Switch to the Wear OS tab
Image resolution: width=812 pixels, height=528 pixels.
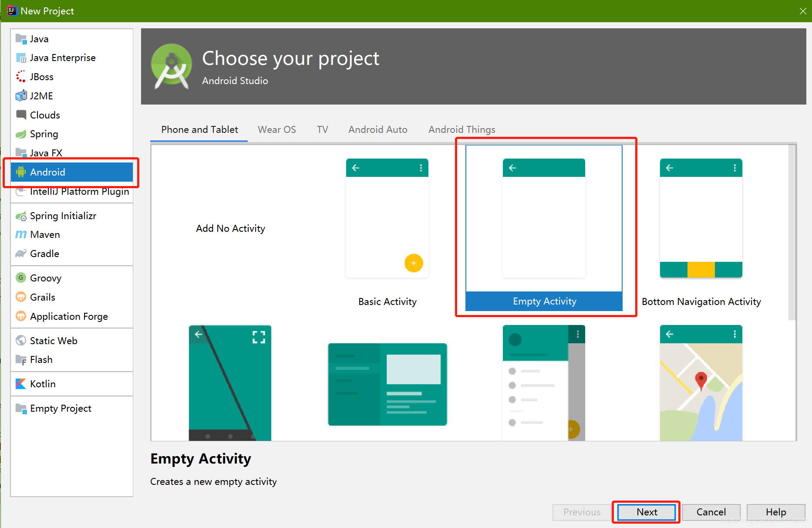tap(277, 130)
